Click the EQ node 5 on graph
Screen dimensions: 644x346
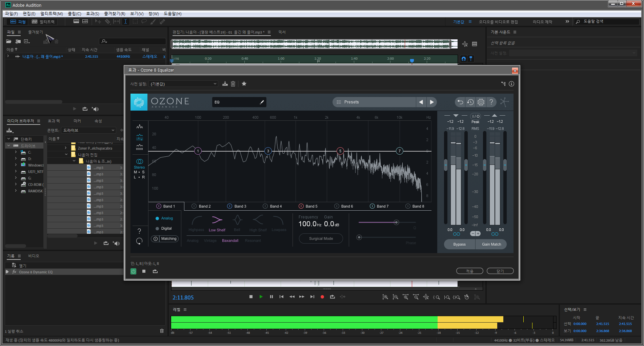pyautogui.click(x=340, y=151)
